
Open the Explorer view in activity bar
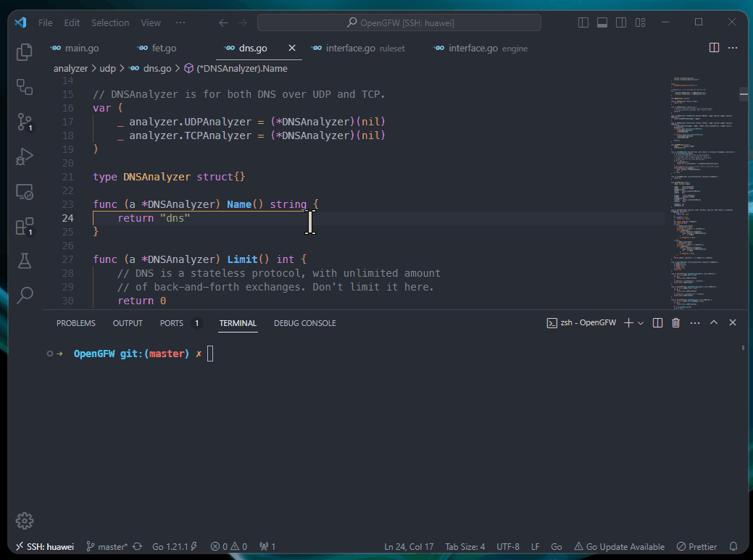tap(25, 52)
